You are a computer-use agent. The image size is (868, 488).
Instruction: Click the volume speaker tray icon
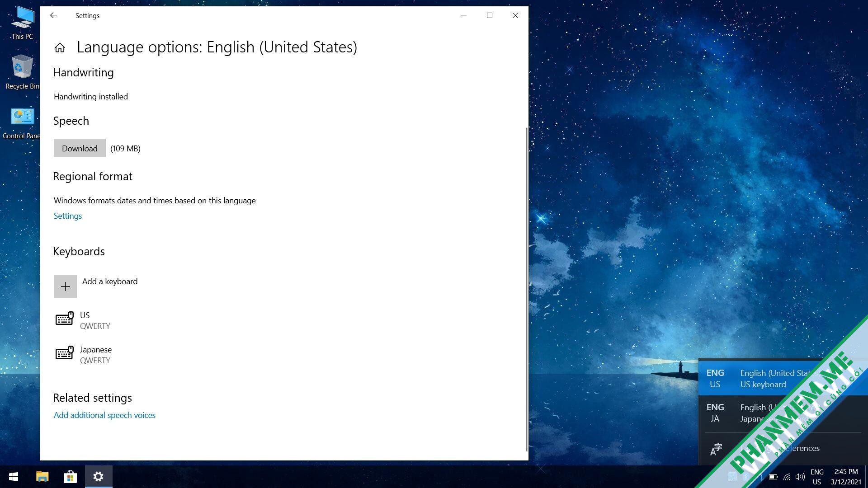coord(800,477)
